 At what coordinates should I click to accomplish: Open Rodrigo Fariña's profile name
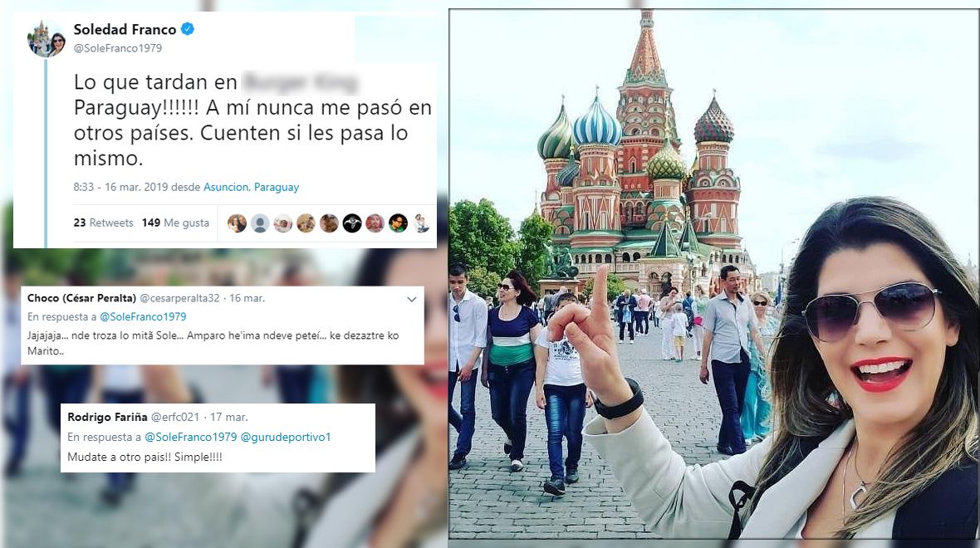point(107,417)
